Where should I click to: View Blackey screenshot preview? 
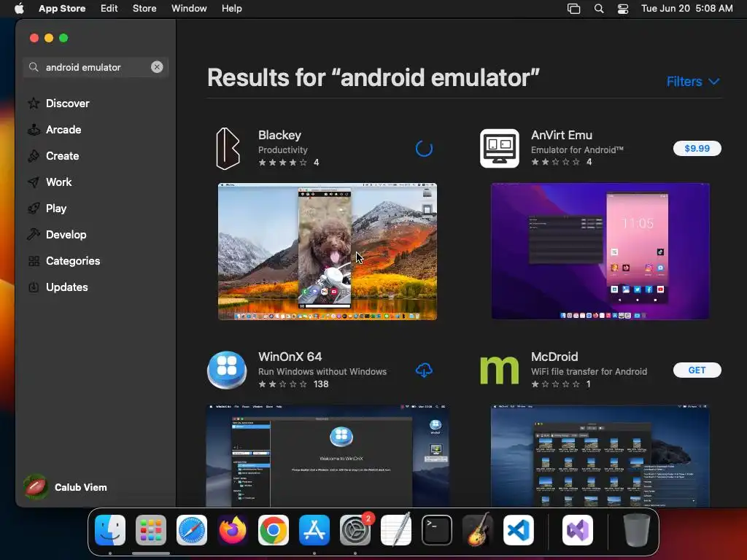click(x=328, y=252)
